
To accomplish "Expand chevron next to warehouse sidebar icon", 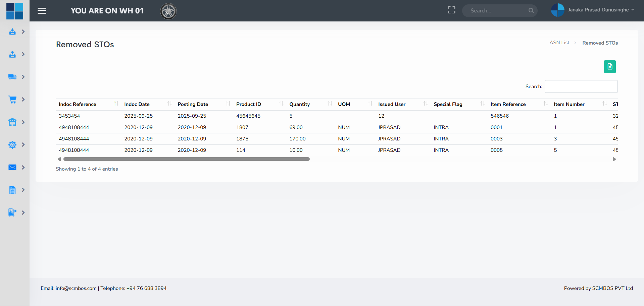I will [23, 122].
